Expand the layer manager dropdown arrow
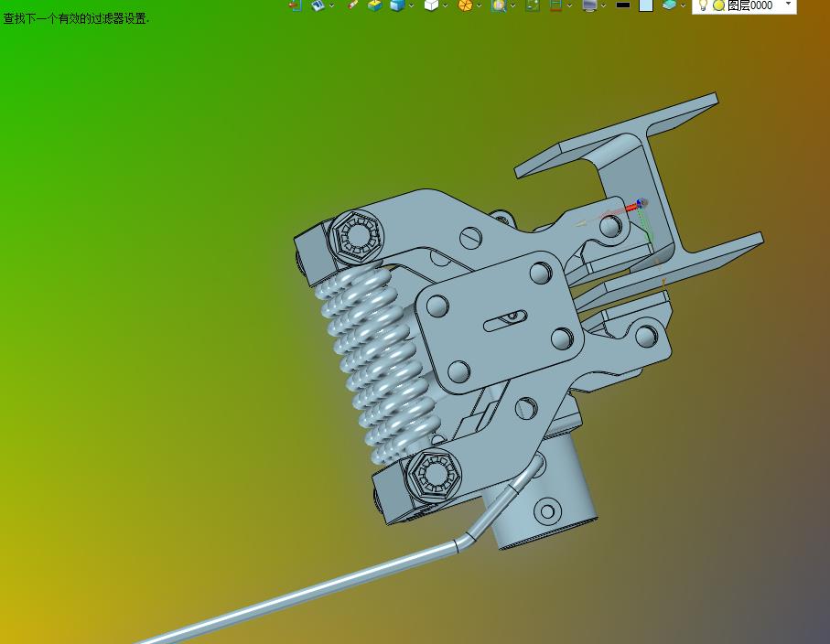The height and width of the screenshot is (644, 830). pyautogui.click(x=683, y=5)
